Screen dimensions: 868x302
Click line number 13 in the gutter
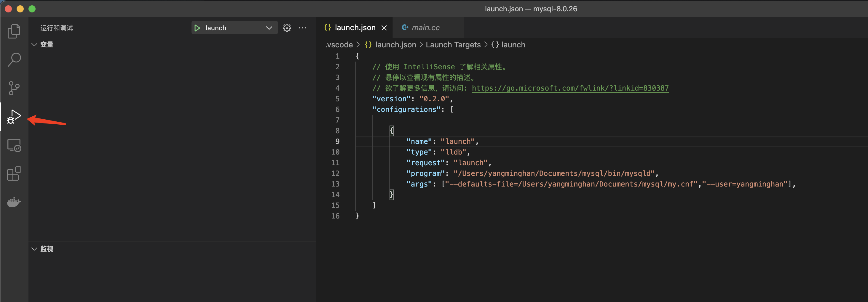pos(335,184)
